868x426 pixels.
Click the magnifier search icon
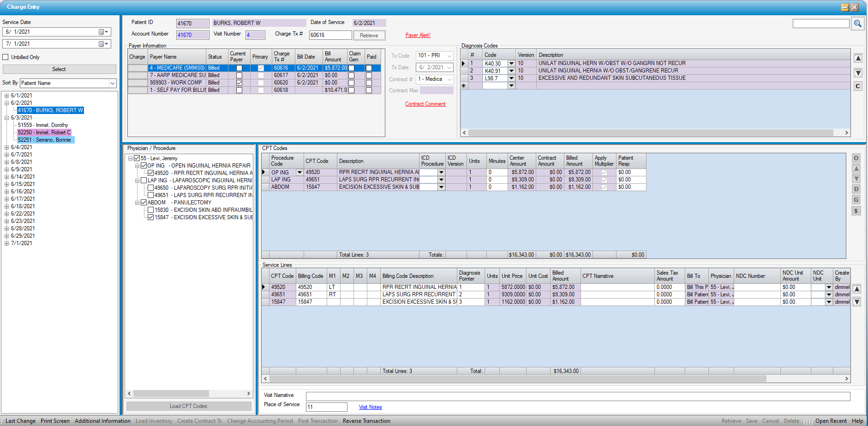(x=857, y=24)
